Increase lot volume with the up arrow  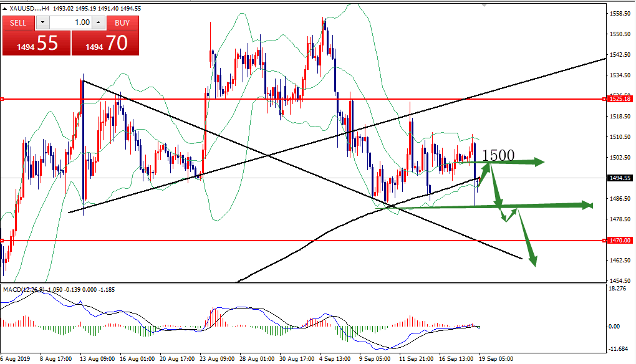tap(99, 22)
